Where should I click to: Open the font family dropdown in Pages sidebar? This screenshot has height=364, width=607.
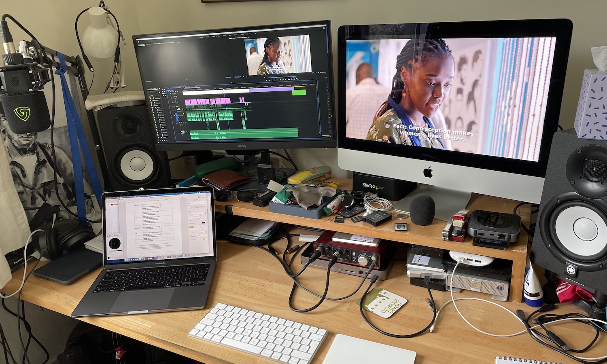[x=197, y=214]
